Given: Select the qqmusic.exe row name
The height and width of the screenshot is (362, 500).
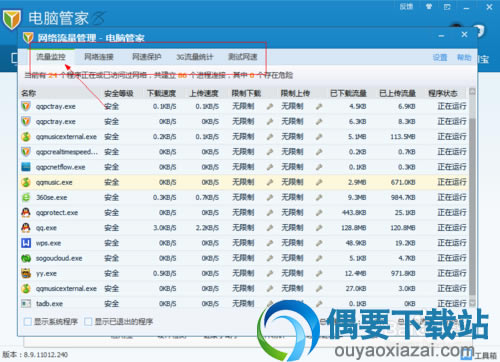Looking at the screenshot, I should (54, 182).
